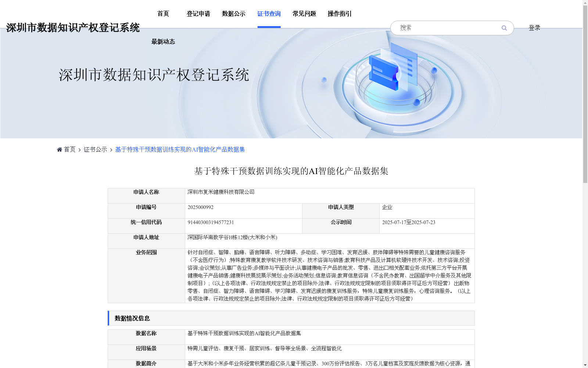Open 常见问题 page
This screenshot has height=368, width=588.
point(304,14)
